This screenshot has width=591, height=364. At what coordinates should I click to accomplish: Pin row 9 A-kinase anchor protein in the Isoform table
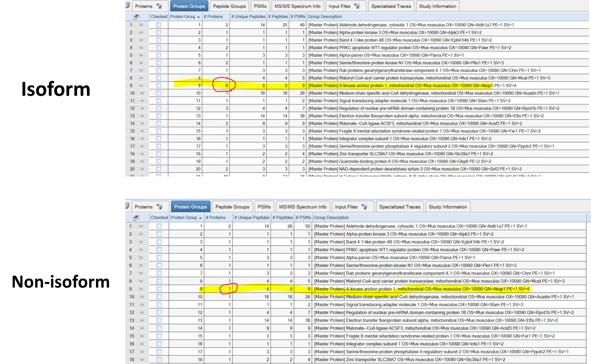(x=141, y=86)
